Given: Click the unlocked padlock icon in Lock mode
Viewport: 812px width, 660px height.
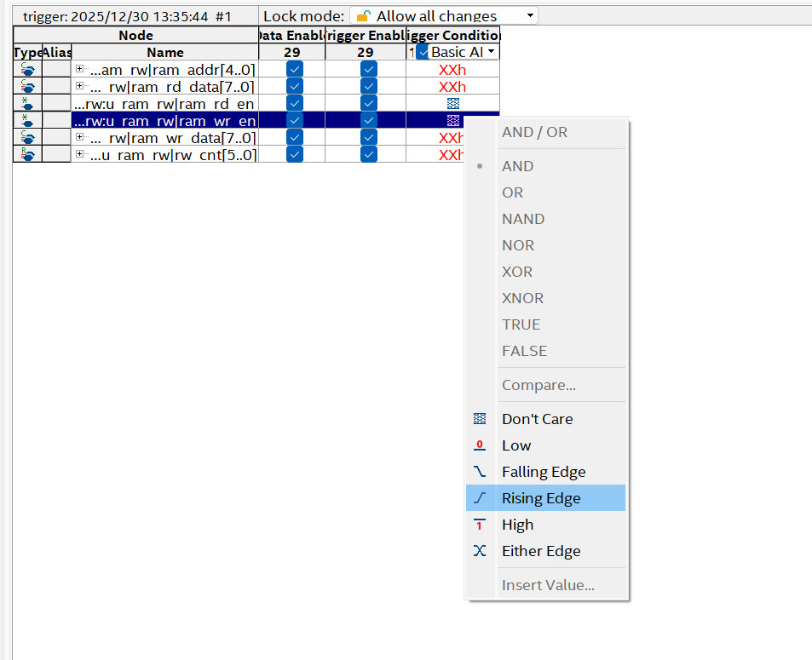Looking at the screenshot, I should tap(364, 16).
